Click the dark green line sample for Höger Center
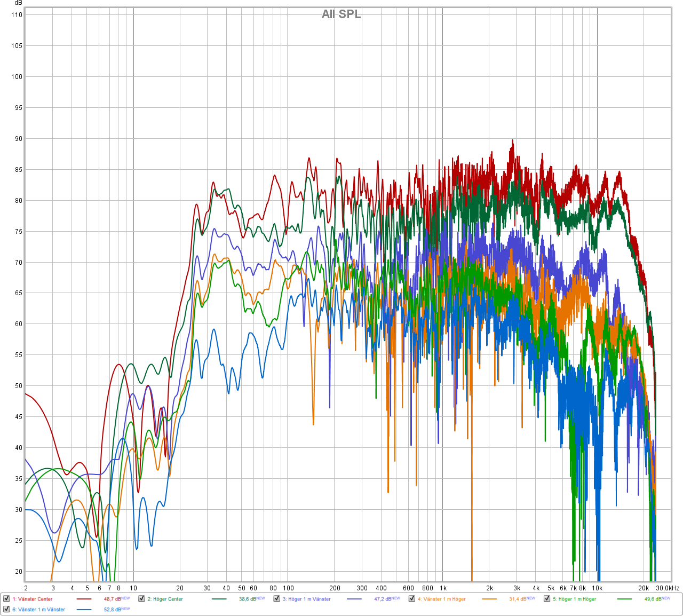Screen dimensions: 683x616 (219, 599)
